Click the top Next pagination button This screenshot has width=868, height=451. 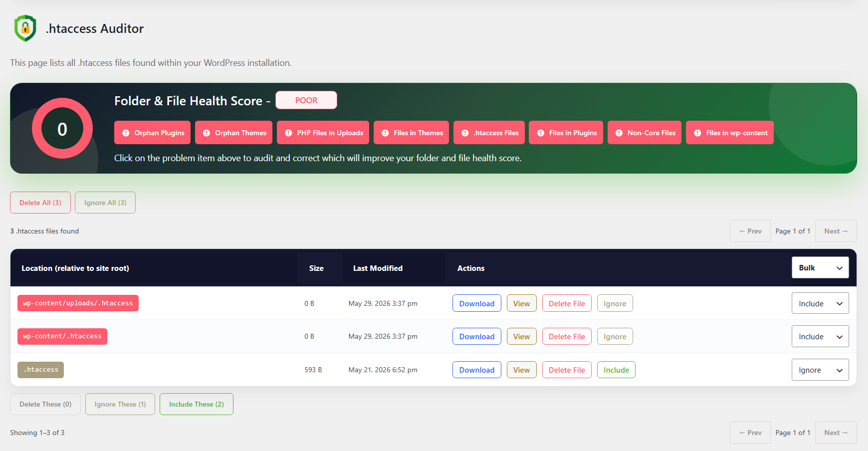[836, 231]
